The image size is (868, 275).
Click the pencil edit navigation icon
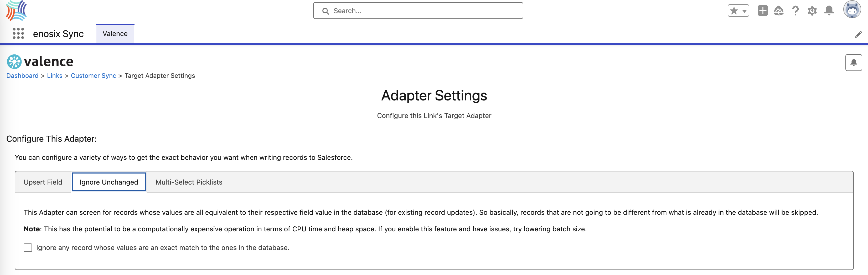[x=858, y=34]
